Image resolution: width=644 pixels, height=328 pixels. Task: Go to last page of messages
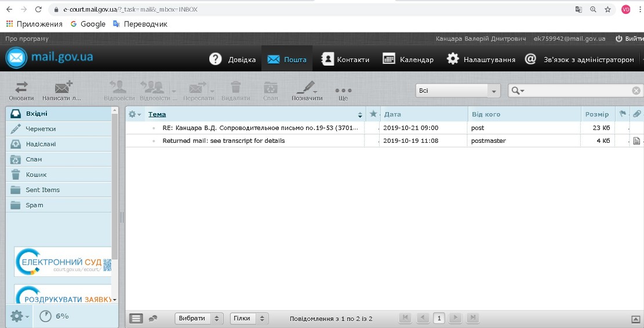click(473, 318)
